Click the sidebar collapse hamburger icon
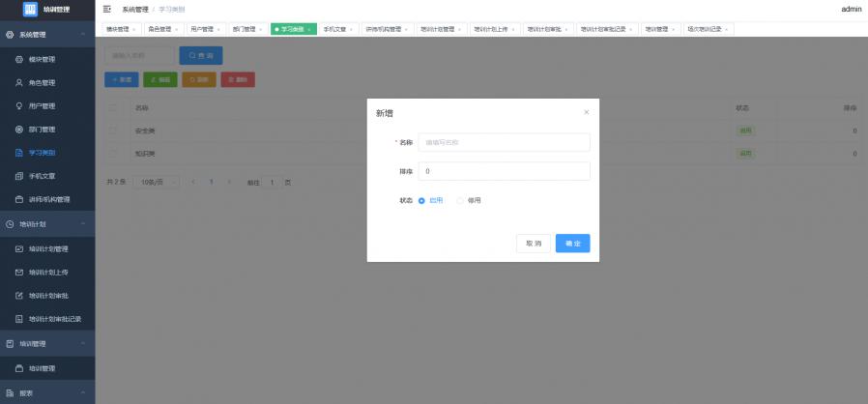This screenshot has width=868, height=404. 107,9
